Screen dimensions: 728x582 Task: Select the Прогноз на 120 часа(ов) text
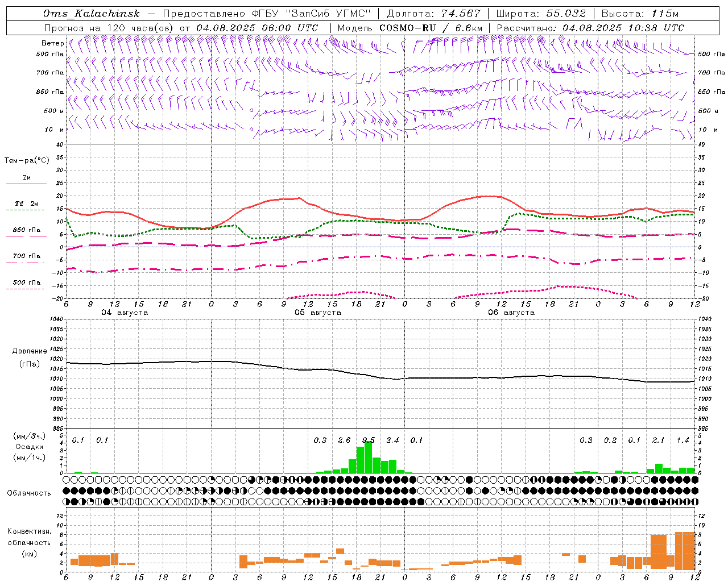(110, 27)
